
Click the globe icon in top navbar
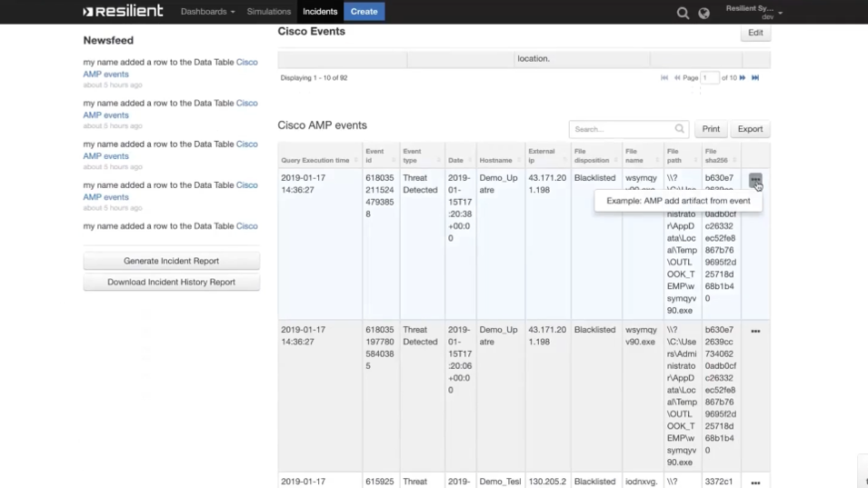click(703, 13)
